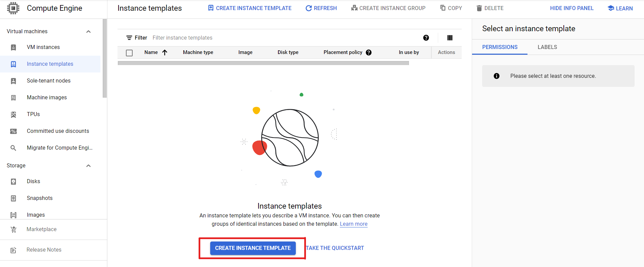Open Marketplace from sidebar
This screenshot has height=267, width=644.
point(42,229)
